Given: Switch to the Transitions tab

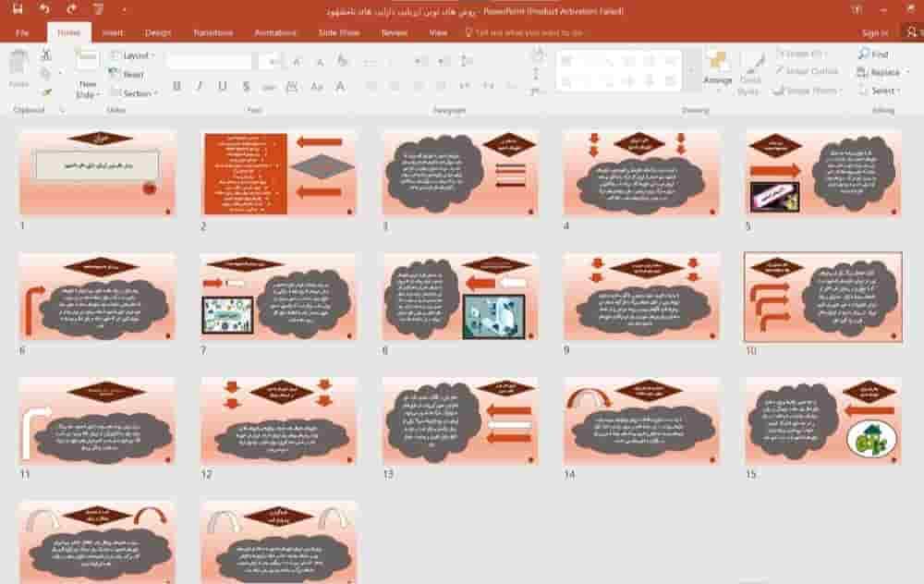Looking at the screenshot, I should click(213, 33).
